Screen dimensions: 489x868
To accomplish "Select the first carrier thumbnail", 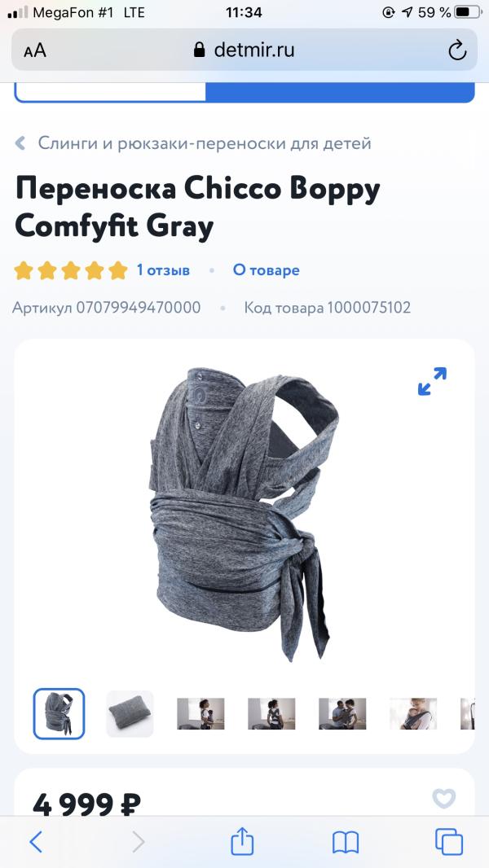I will click(59, 713).
